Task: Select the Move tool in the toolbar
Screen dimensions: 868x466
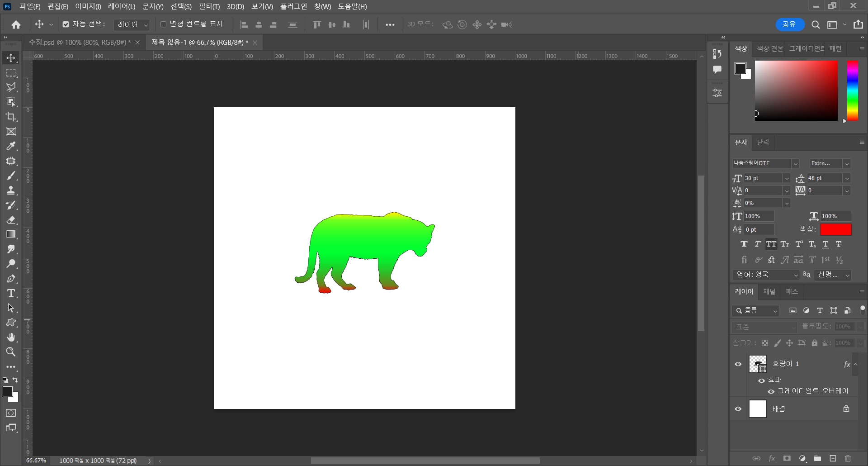Action: point(11,58)
